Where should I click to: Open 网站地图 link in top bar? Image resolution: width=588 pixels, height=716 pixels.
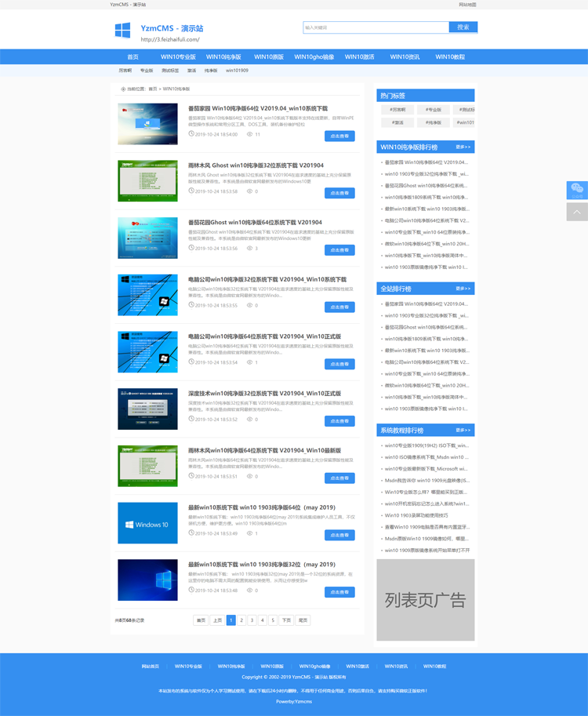(467, 5)
